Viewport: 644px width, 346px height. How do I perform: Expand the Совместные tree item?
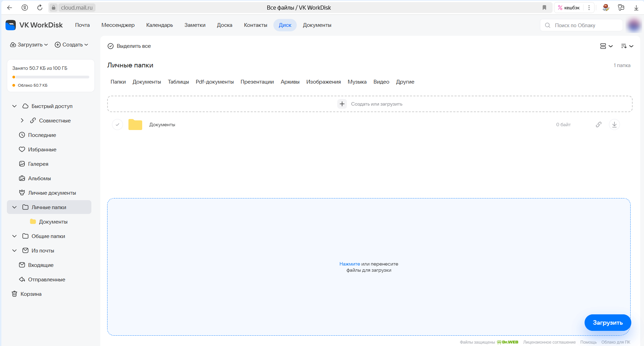(x=22, y=121)
